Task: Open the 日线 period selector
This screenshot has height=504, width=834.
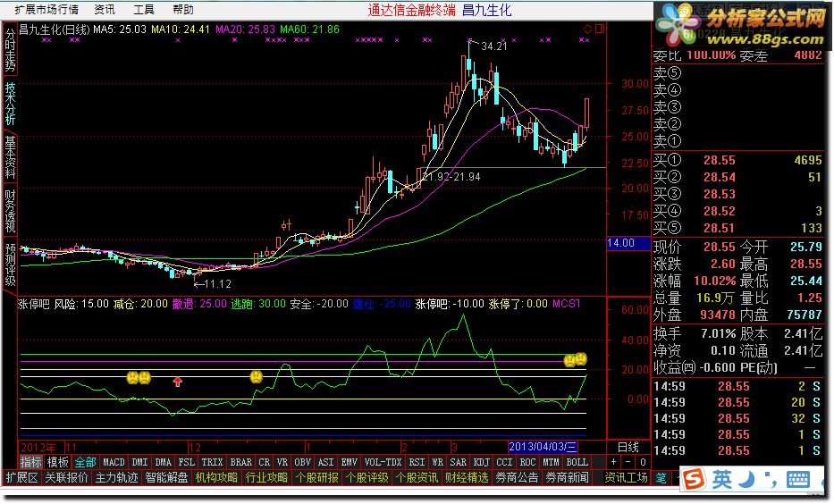Action: click(628, 447)
